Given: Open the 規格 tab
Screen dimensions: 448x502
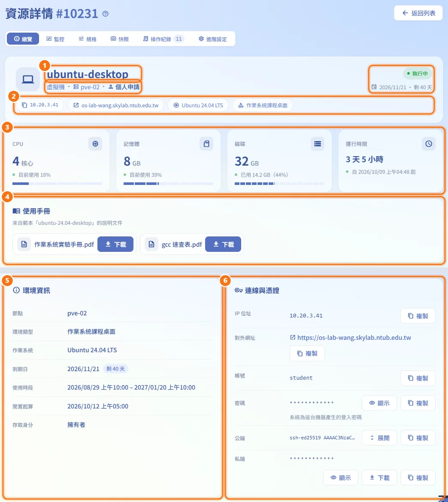Looking at the screenshot, I should pos(88,39).
